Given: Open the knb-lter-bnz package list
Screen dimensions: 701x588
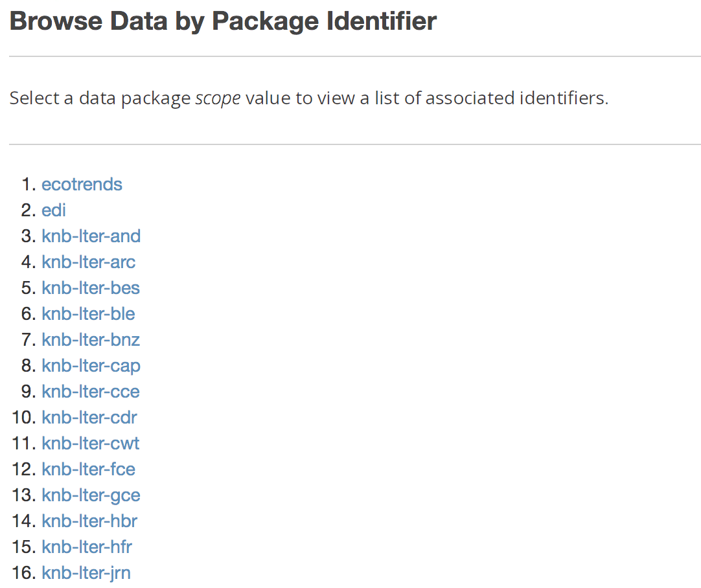Looking at the screenshot, I should point(90,339).
